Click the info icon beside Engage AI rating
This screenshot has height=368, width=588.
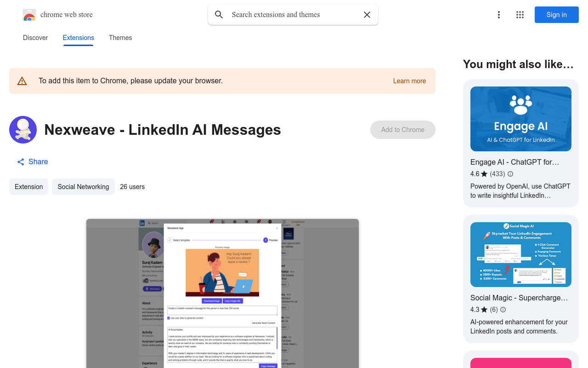click(x=510, y=174)
